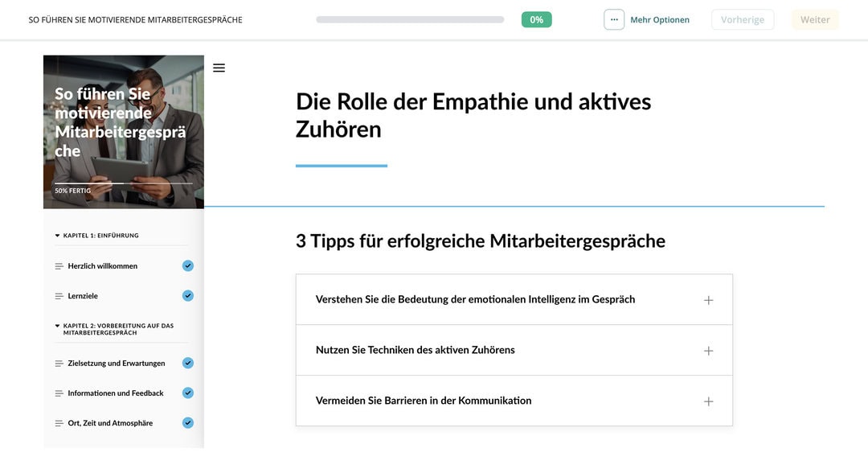Click plus icon for emotionale Intelligenz tip
Viewport: 868px width, 473px height.
708,300
